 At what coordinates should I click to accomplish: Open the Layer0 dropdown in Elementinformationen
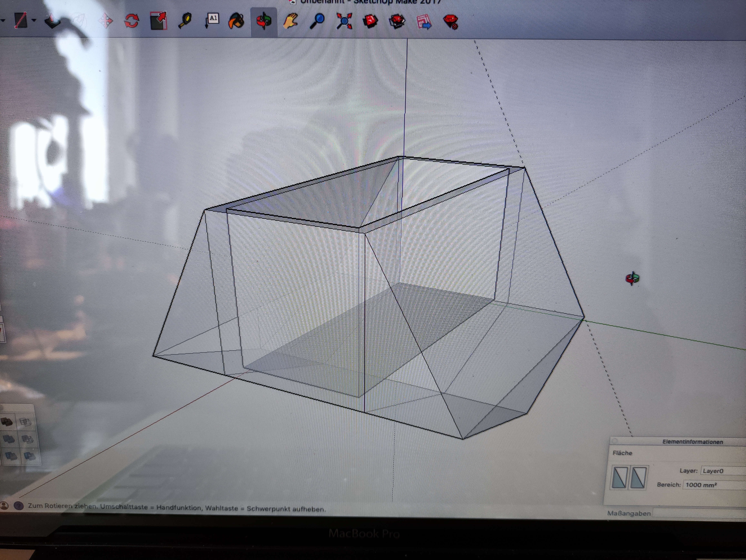pos(722,471)
